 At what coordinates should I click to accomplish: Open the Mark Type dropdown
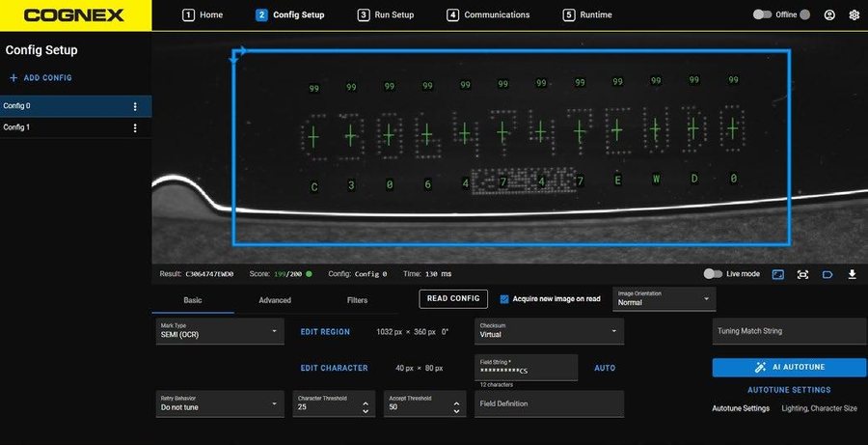click(x=220, y=331)
